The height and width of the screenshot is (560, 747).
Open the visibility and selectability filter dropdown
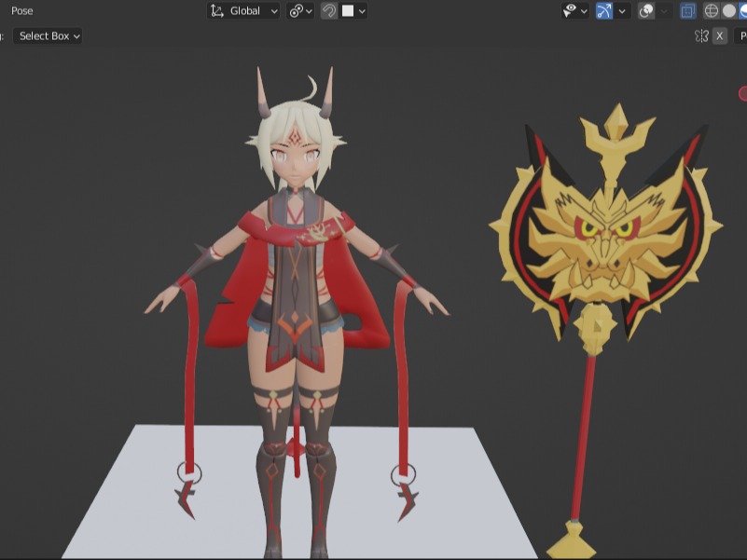pos(574,11)
